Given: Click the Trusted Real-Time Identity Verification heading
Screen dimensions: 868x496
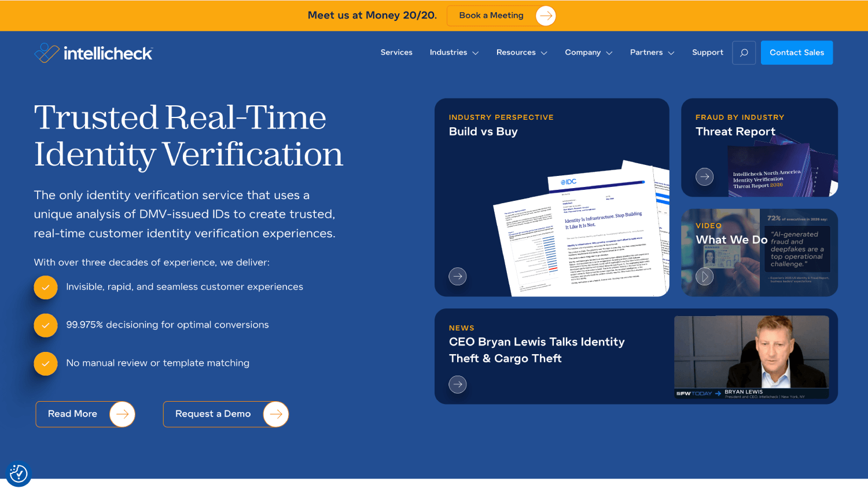Looking at the screenshot, I should pyautogui.click(x=189, y=136).
